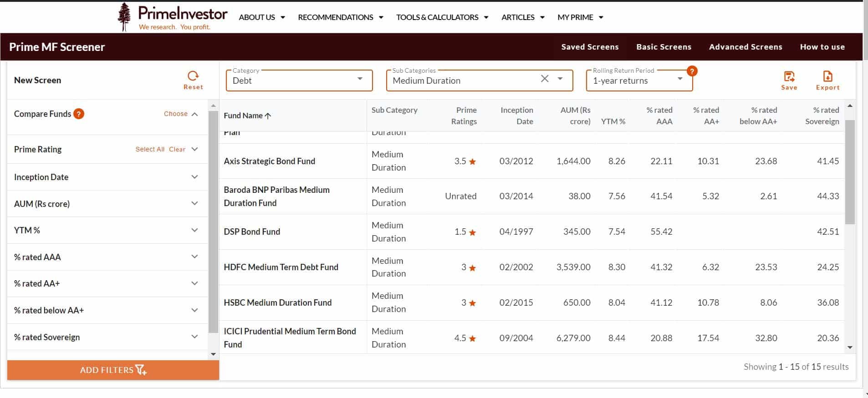Click the Export results icon
The width and height of the screenshot is (868, 398).
827,76
